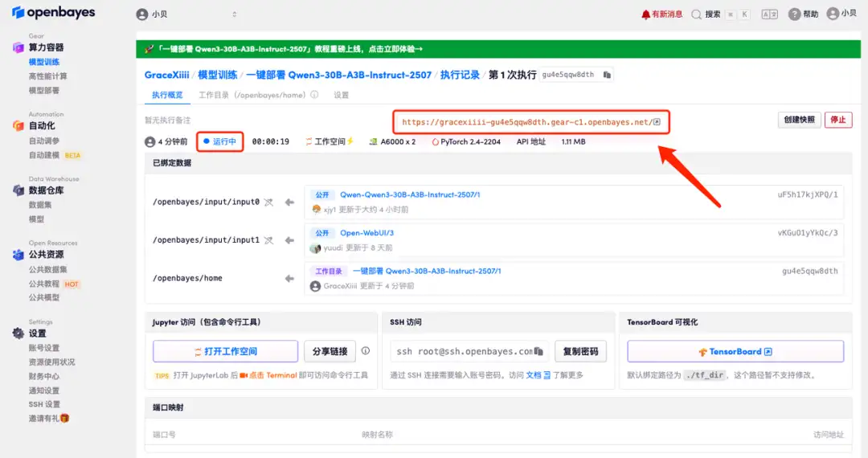Image resolution: width=868 pixels, height=458 pixels.
Task: Open the TensorBoard button
Action: pos(735,351)
